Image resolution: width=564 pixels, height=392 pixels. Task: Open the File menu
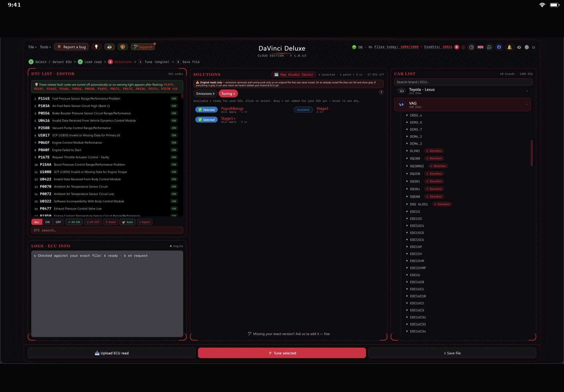32,47
